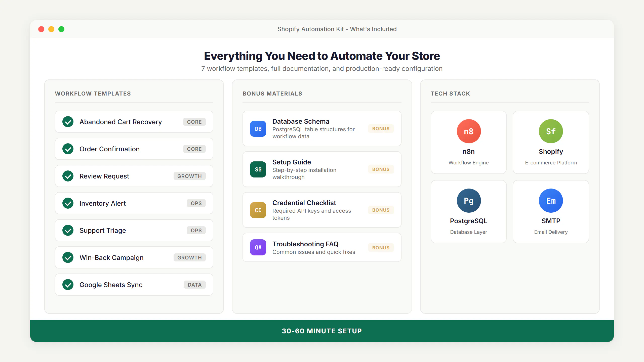Select the blue Em SMTP logo circle

tap(551, 201)
